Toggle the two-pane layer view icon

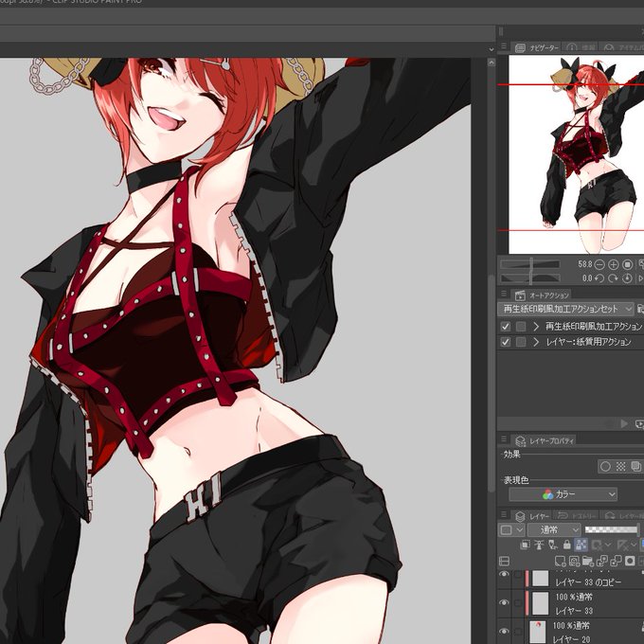504,561
